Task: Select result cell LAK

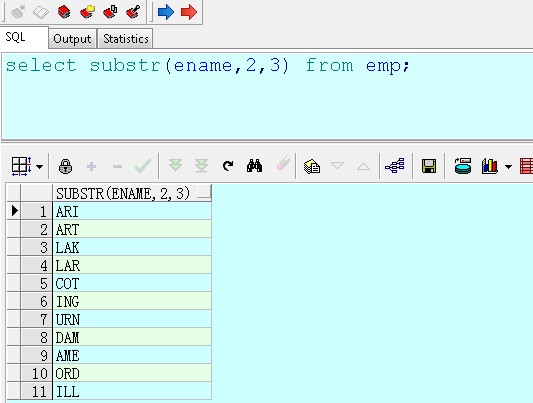Action: pos(132,247)
